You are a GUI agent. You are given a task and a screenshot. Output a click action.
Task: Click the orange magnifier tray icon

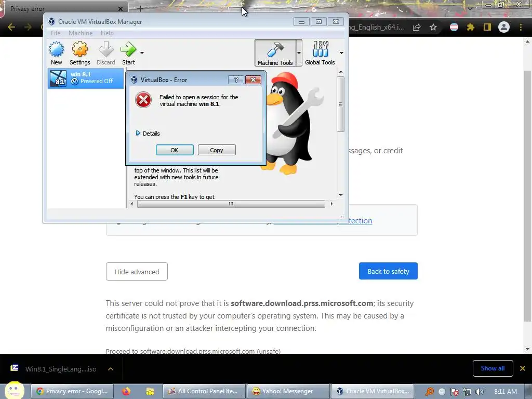tap(430, 392)
